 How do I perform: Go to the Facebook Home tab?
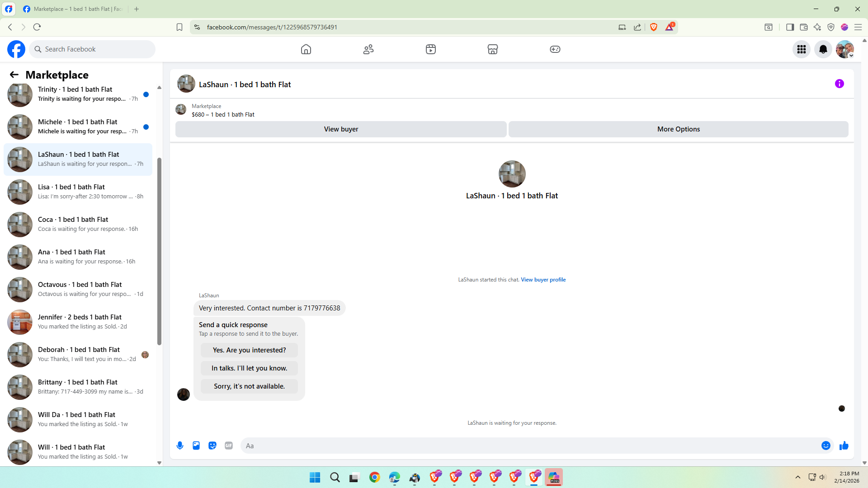306,49
